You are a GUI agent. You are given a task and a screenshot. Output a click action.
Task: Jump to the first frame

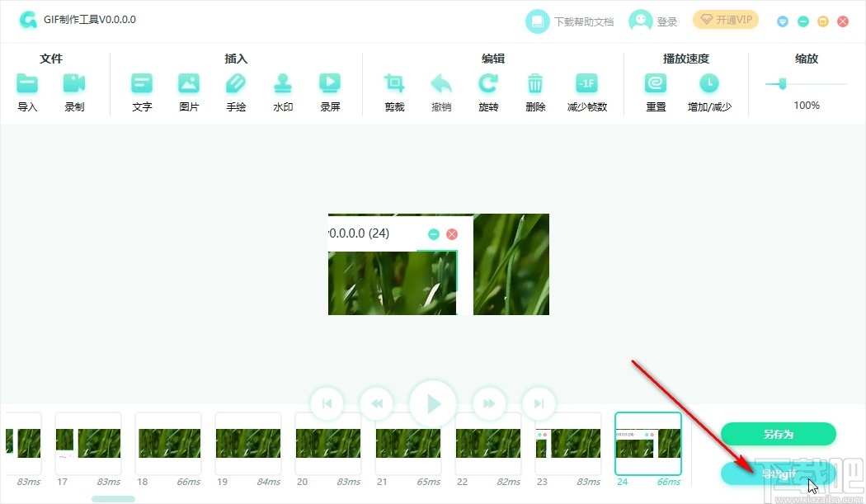327,403
